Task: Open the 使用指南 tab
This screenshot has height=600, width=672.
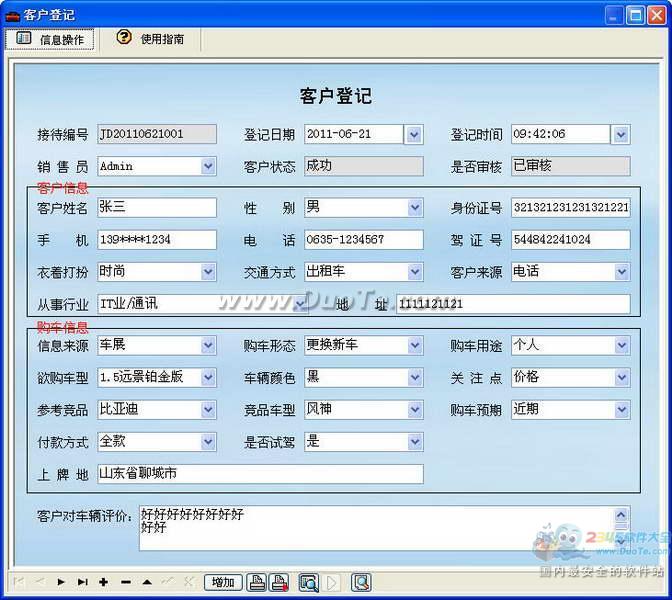Action: coord(150,39)
